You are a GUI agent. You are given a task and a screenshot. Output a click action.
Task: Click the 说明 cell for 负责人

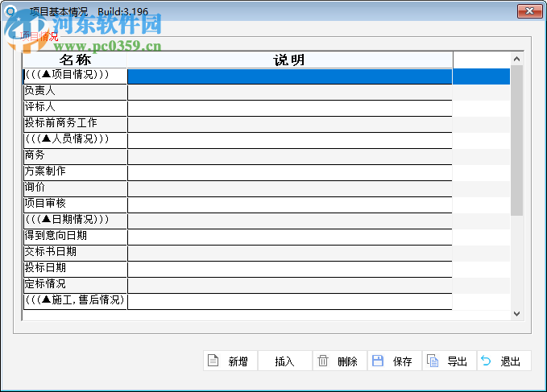pos(290,92)
